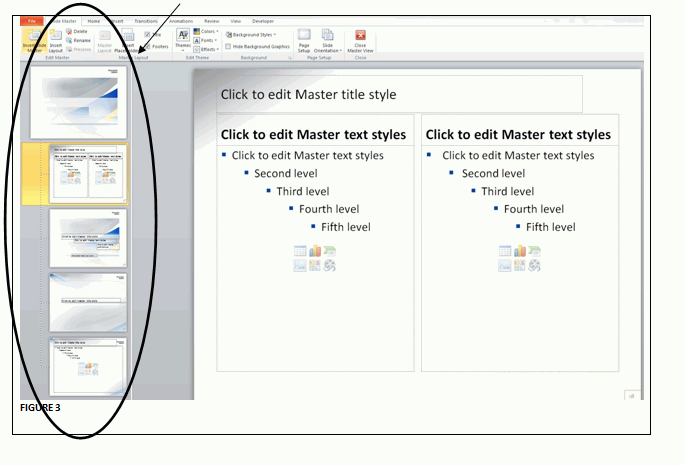Select the title-only layout thumbnail
This screenshot has width=685, height=465.
tap(88, 302)
